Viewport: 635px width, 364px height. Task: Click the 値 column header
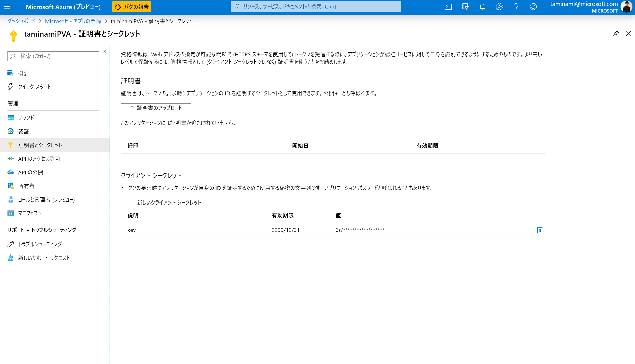click(338, 215)
